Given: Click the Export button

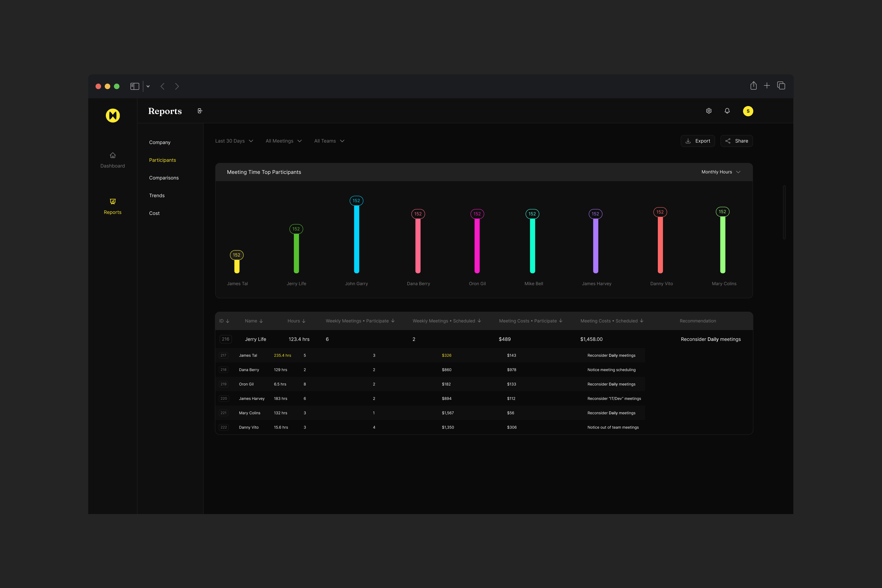Looking at the screenshot, I should tap(698, 141).
